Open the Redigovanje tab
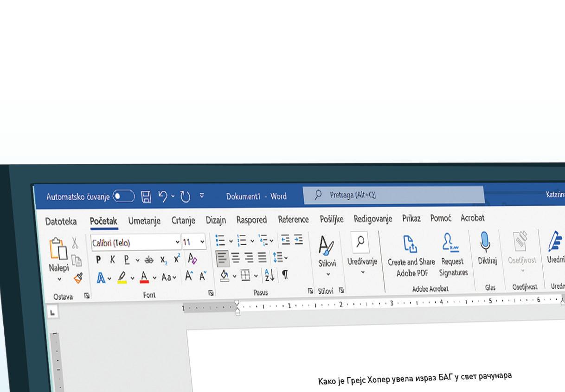 (372, 219)
